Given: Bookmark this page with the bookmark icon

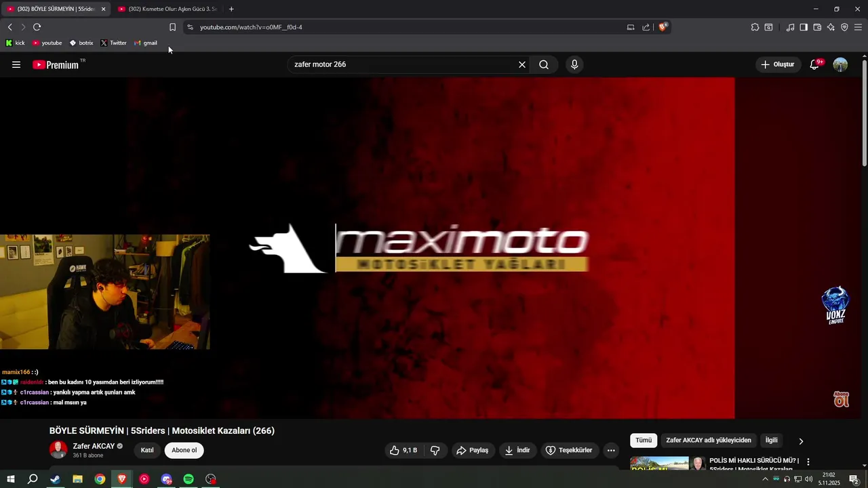Looking at the screenshot, I should [172, 27].
